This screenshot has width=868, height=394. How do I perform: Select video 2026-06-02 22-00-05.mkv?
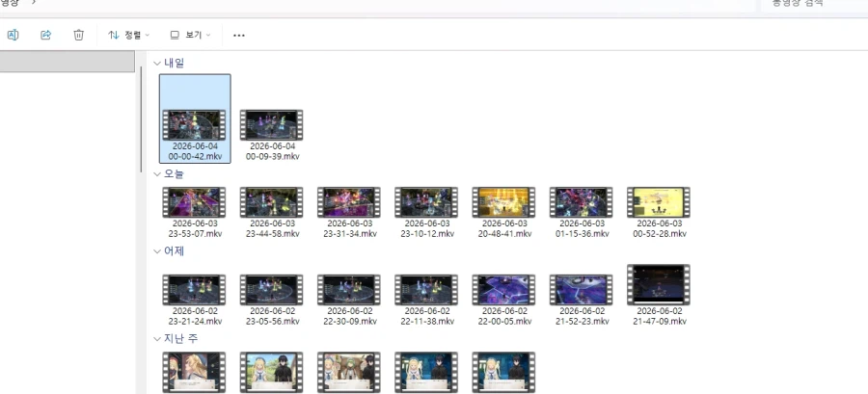tap(504, 300)
